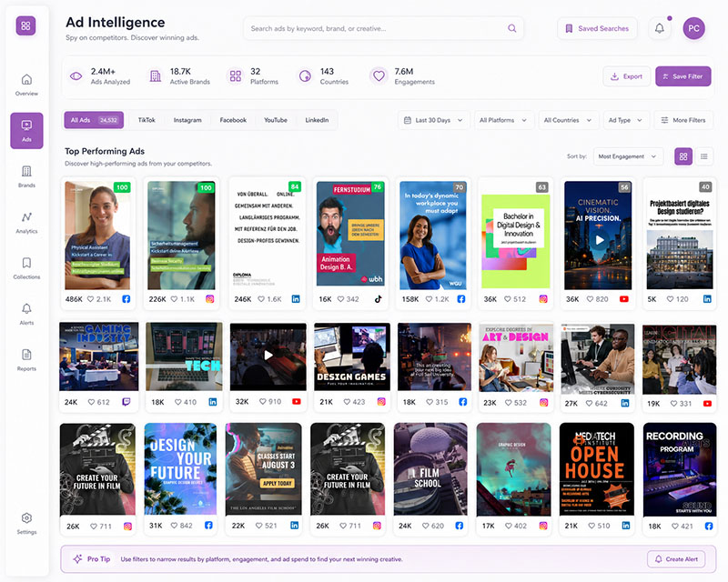
Task: Click the sparkle icon next to Pro Tip
Action: pos(77,558)
